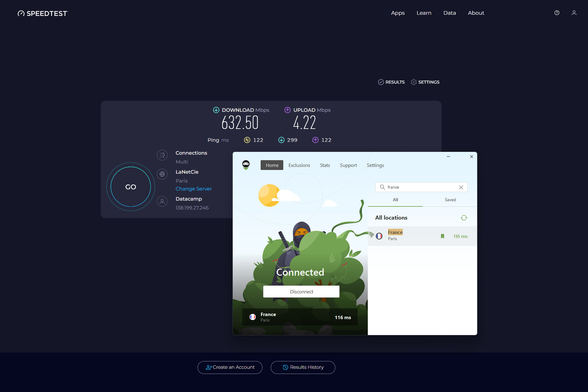Click the SETTINGS gear icon on Speedtest

413,82
